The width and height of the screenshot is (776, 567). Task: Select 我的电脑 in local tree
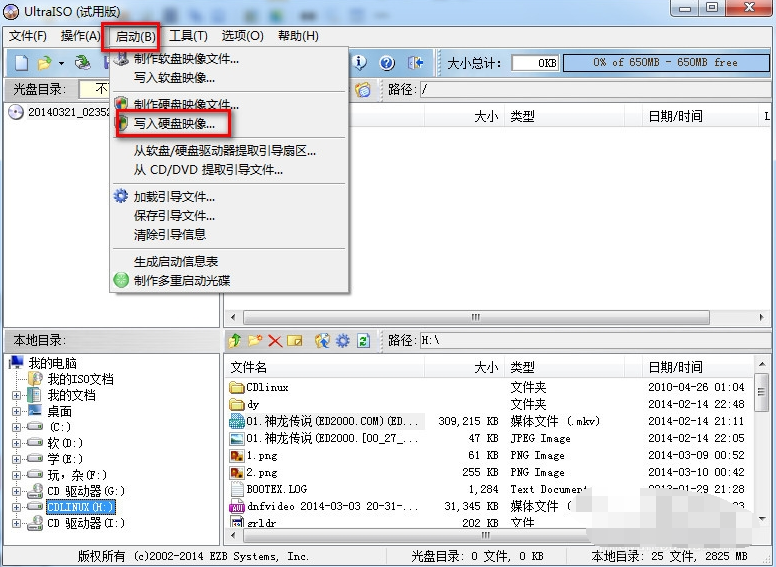coord(52,363)
